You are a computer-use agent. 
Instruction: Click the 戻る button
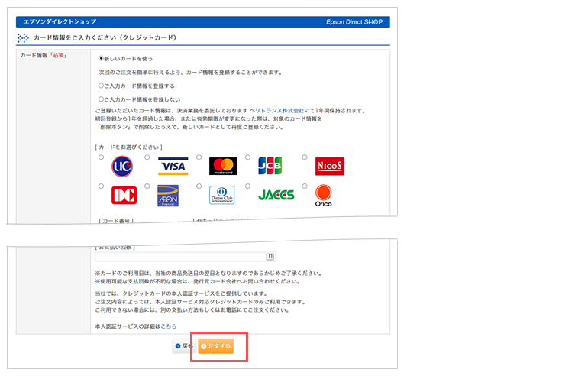click(184, 346)
